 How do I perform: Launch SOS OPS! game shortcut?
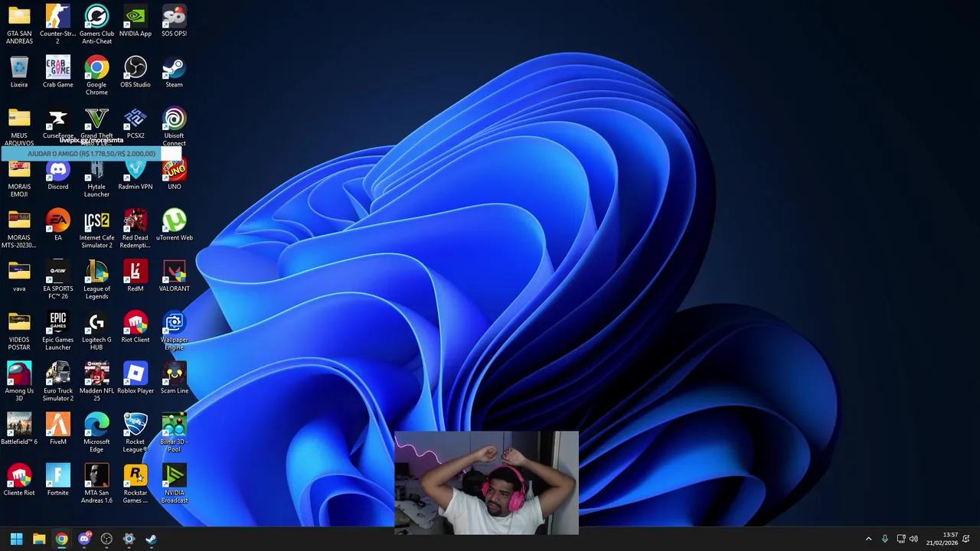coord(174,21)
